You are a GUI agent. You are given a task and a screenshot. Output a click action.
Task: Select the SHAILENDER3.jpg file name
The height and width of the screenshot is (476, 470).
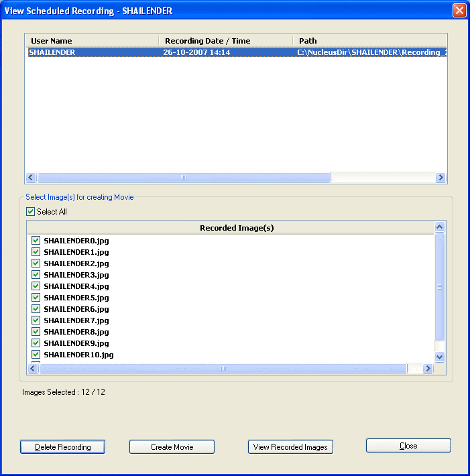coord(76,275)
